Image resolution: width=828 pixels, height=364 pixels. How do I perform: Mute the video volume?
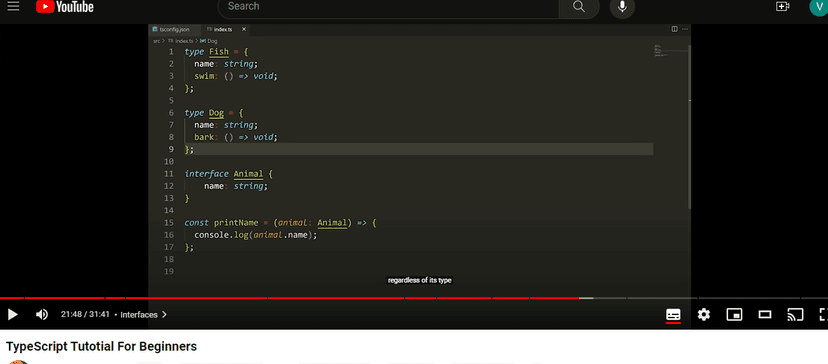pos(42,315)
